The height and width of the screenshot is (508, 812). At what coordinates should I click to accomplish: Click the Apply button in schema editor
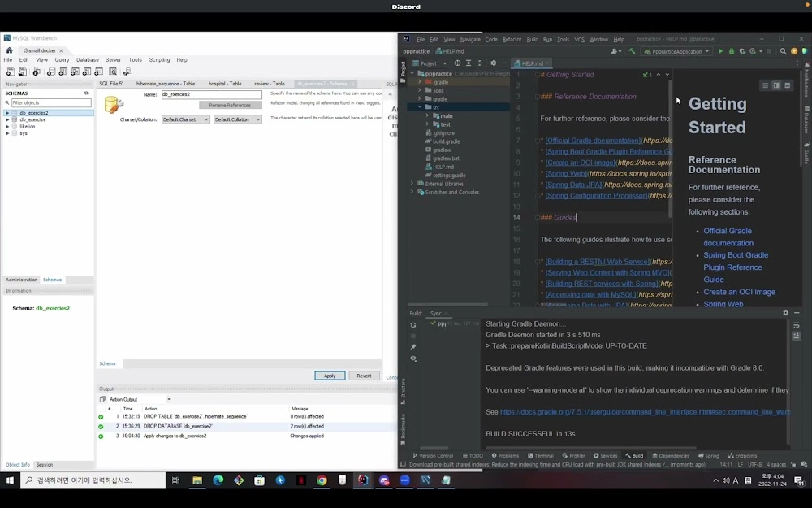(329, 376)
